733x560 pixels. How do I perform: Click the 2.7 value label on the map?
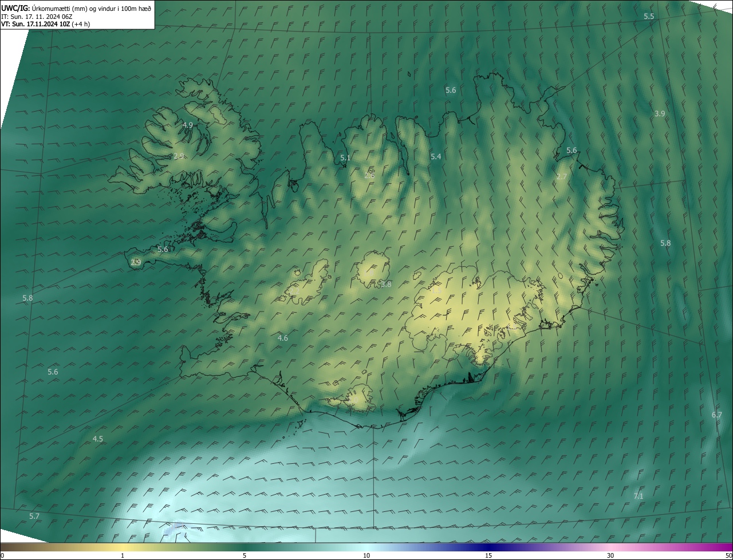pyautogui.click(x=561, y=177)
